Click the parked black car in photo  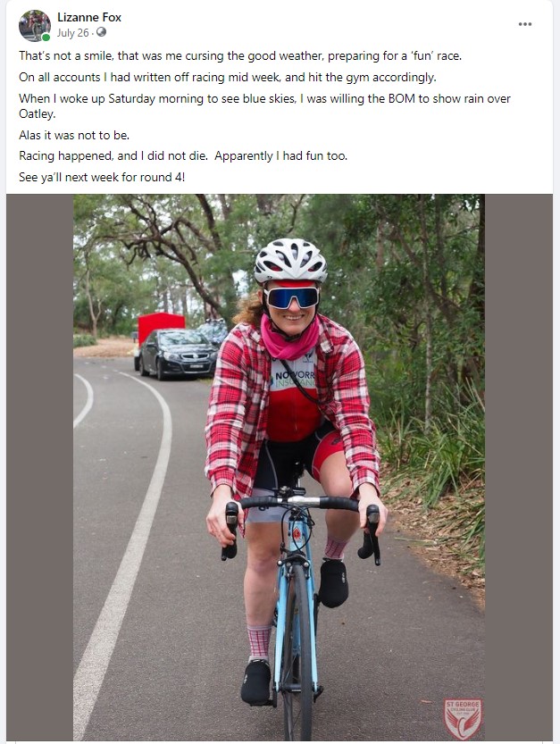[x=178, y=353]
